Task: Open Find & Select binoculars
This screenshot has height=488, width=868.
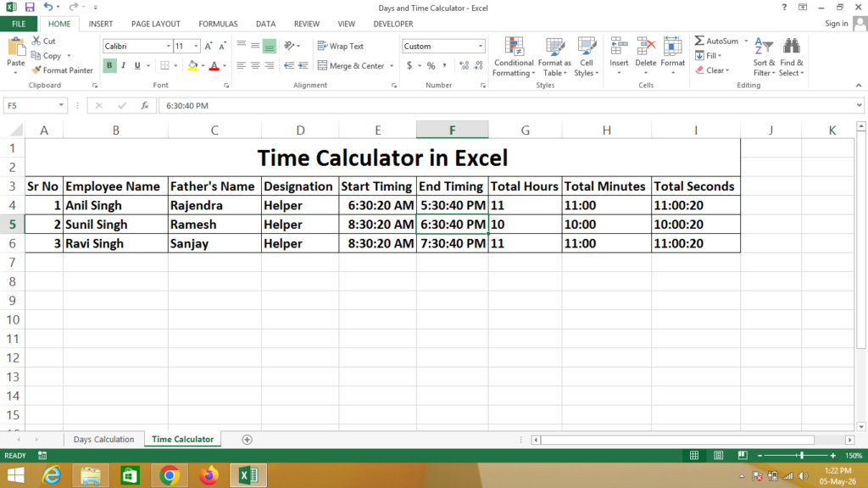Action: pos(791,57)
